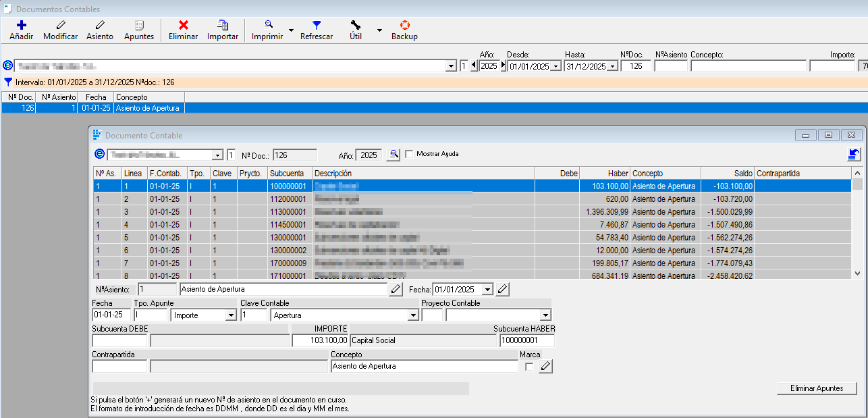Image resolution: width=868 pixels, height=418 pixels.
Task: Click the edit pencil beside Nº Asiento concept
Action: [396, 290]
